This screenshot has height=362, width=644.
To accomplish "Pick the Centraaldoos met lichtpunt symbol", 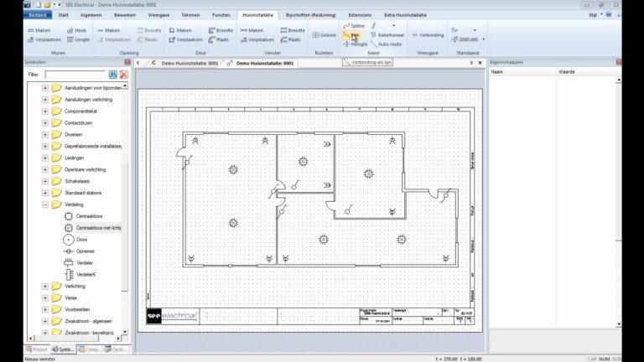I will [x=92, y=228].
